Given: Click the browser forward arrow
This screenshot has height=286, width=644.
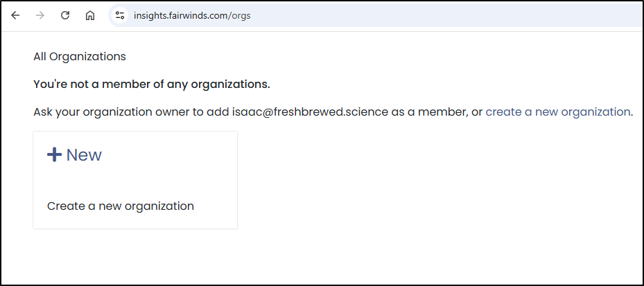Looking at the screenshot, I should pos(40,16).
